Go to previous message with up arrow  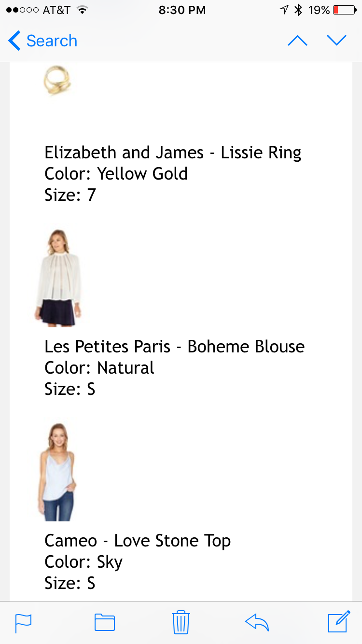tap(297, 41)
